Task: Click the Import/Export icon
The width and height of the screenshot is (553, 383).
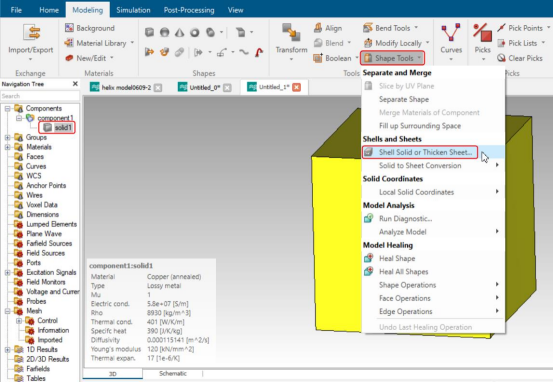Action: [31, 32]
